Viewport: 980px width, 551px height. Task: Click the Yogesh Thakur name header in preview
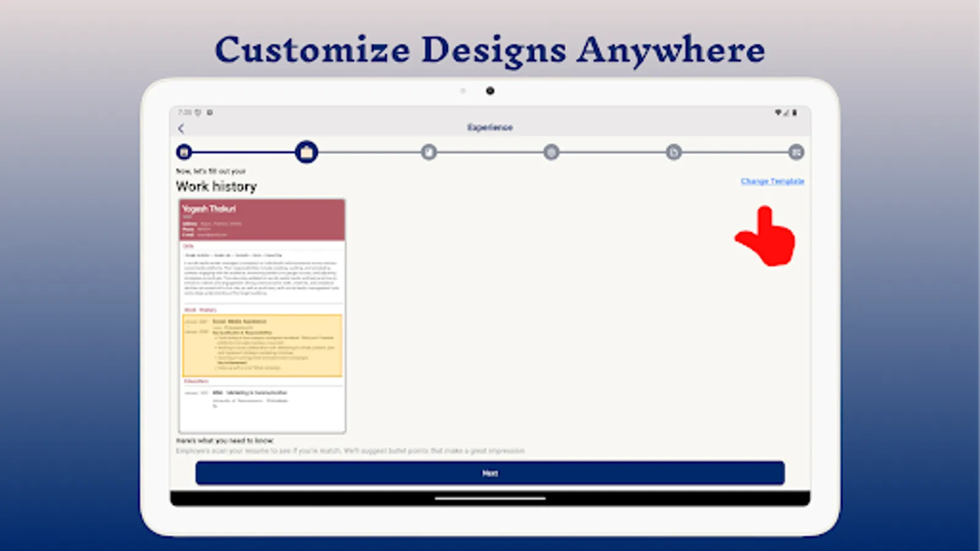(x=208, y=208)
